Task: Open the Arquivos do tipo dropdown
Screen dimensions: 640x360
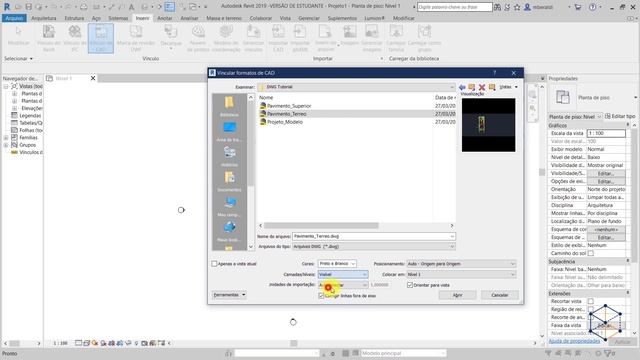Action: point(373,247)
